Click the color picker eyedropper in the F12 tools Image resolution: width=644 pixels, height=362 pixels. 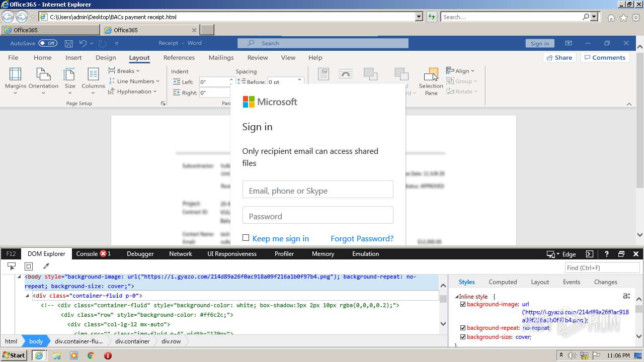click(46, 266)
